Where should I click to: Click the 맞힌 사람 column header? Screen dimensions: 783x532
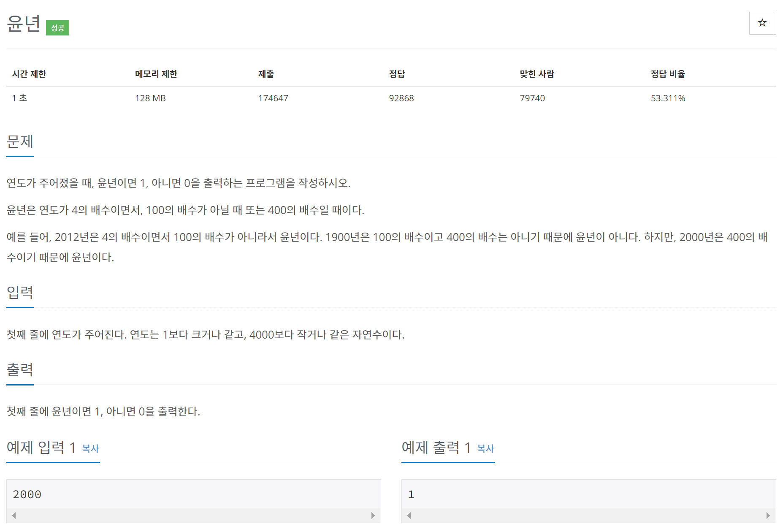coord(537,74)
